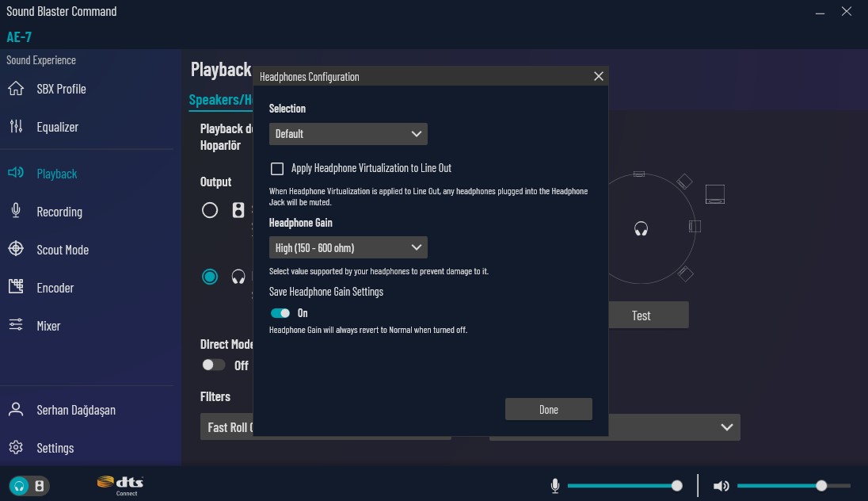The height and width of the screenshot is (501, 868).
Task: Click the Equalizer sliders icon
Action: pyautogui.click(x=16, y=126)
